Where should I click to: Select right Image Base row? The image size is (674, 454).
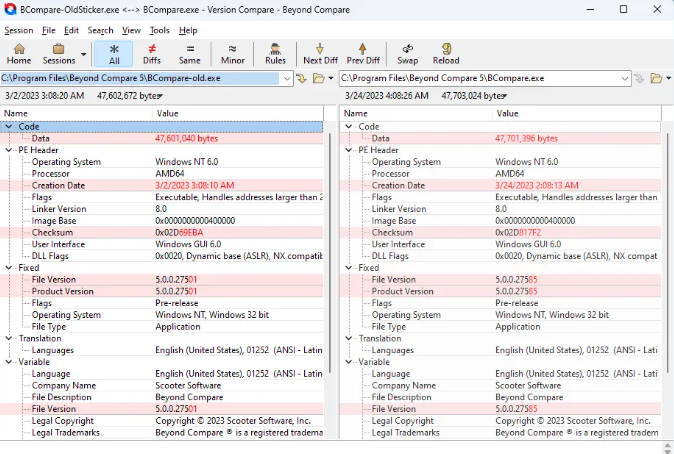(500, 221)
